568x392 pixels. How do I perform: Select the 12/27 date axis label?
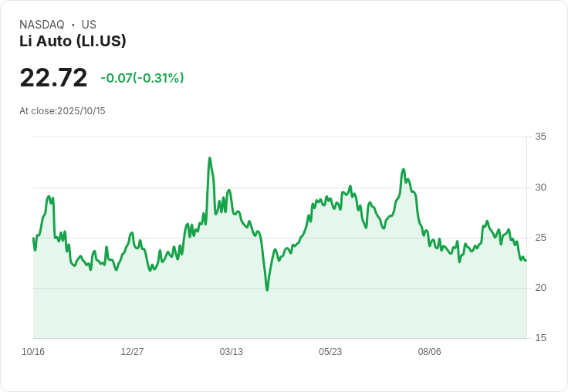click(132, 352)
